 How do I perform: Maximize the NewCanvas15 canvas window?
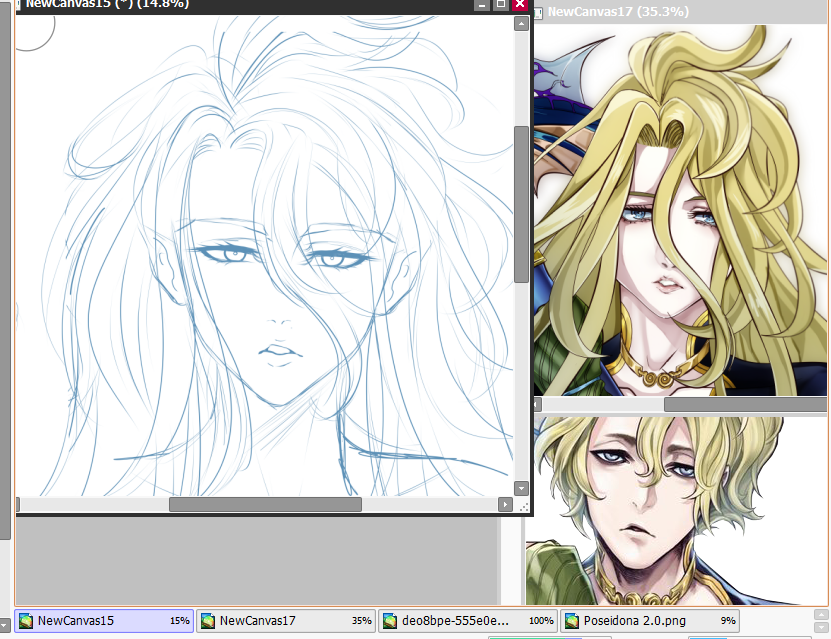(501, 5)
